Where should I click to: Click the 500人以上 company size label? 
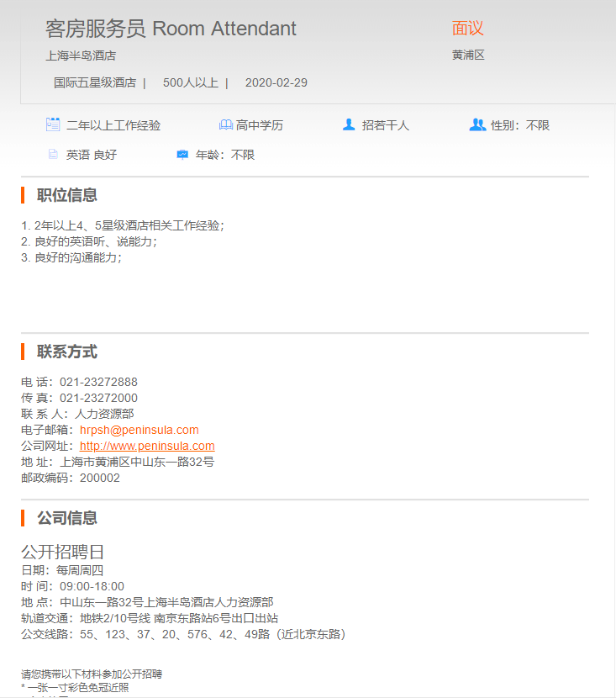pyautogui.click(x=191, y=82)
